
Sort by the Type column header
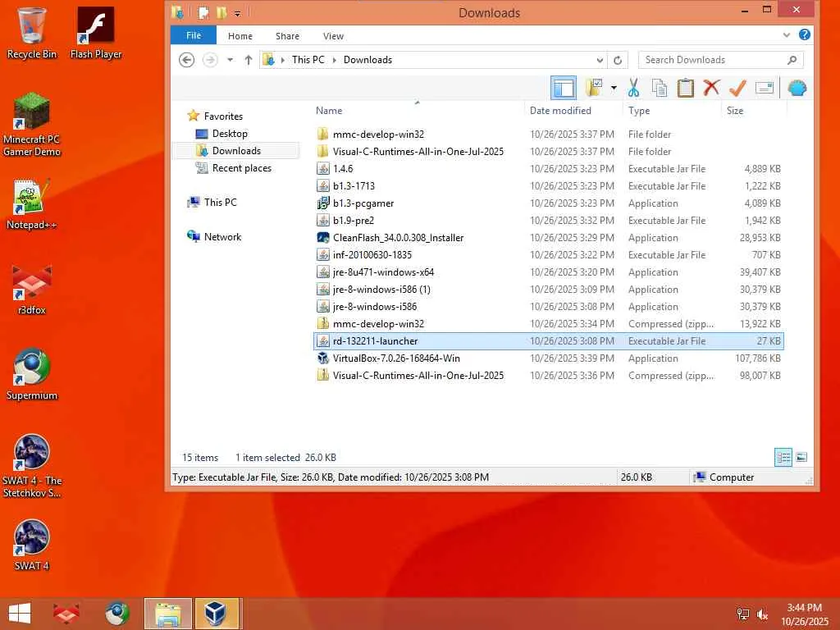click(x=639, y=111)
